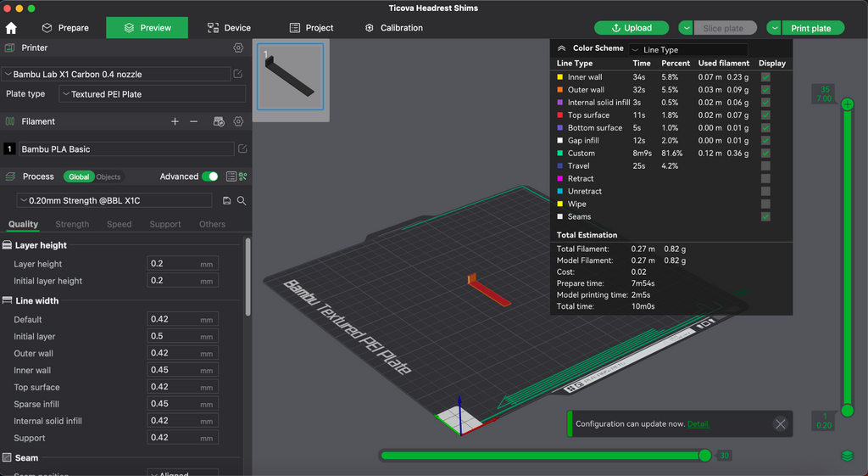Open the Device tab
Image resolution: width=868 pixels, height=476 pixels.
pos(229,28)
